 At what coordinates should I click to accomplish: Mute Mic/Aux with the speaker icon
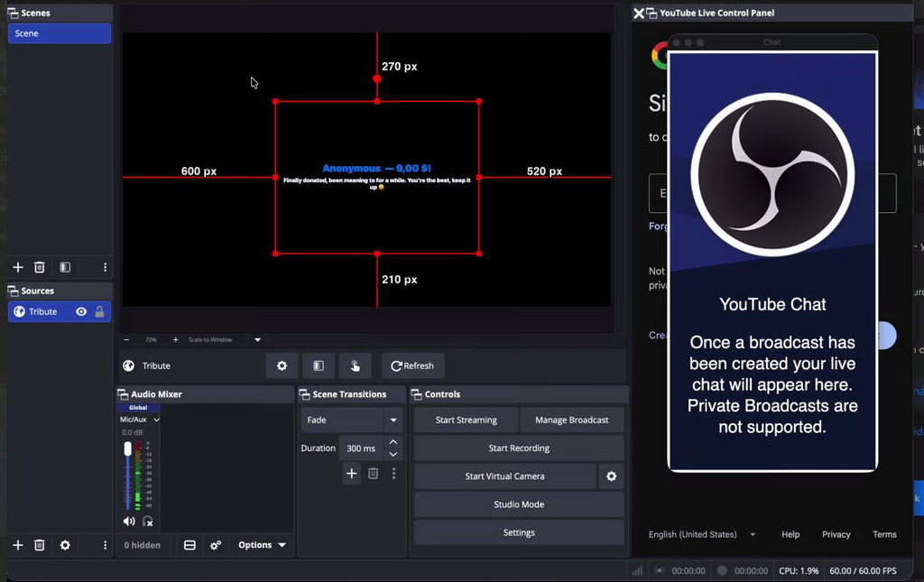point(129,522)
